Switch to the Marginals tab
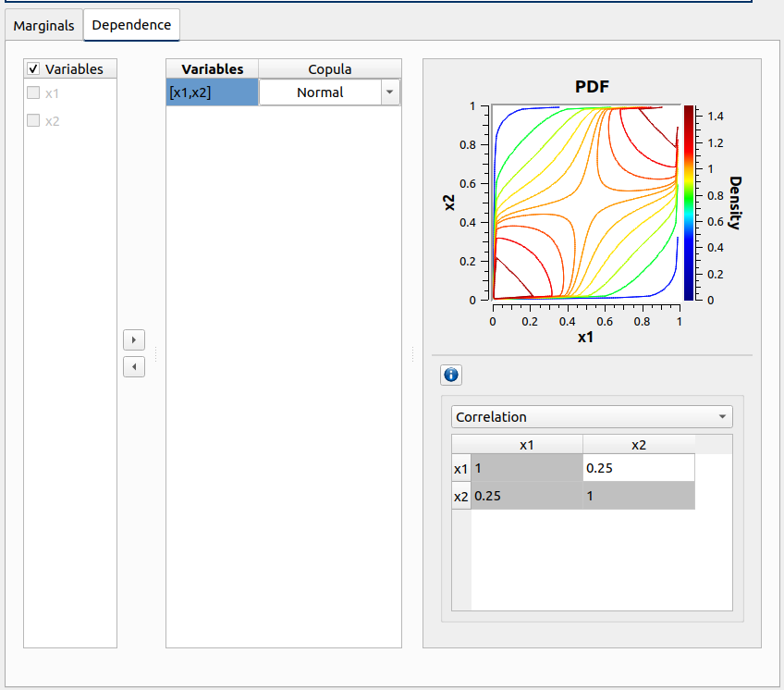The height and width of the screenshot is (690, 784). 43,26
